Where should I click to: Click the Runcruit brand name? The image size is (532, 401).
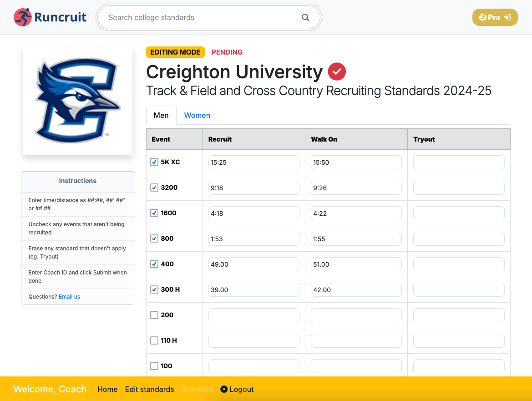61,17
